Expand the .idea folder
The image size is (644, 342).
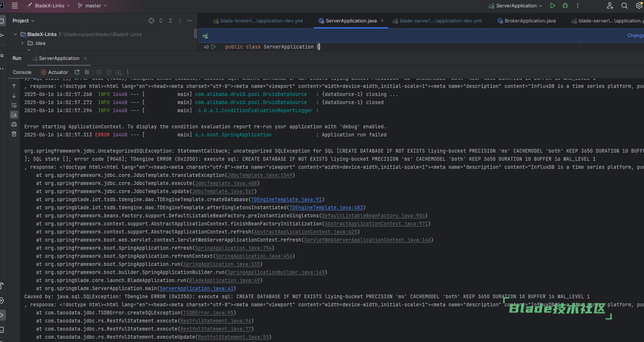click(x=22, y=43)
